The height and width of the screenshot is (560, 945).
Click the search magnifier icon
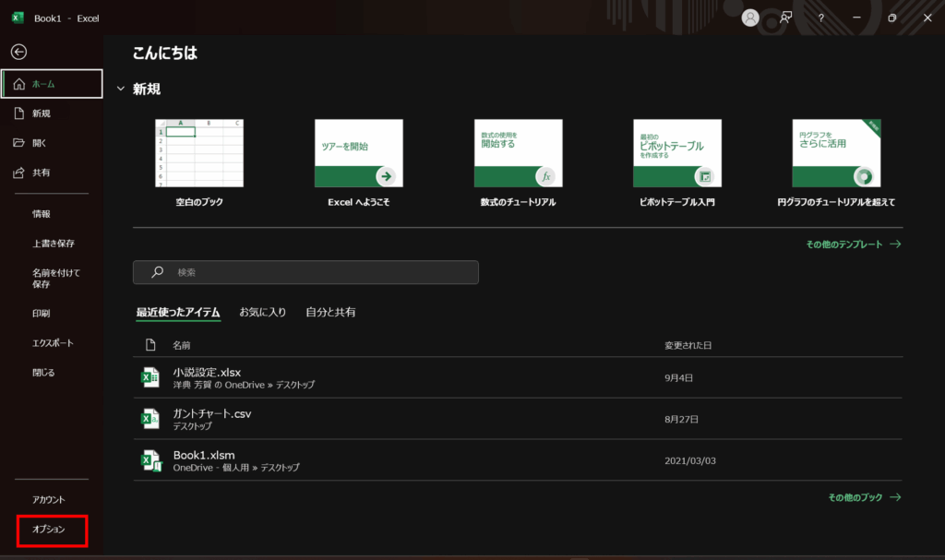click(x=158, y=272)
